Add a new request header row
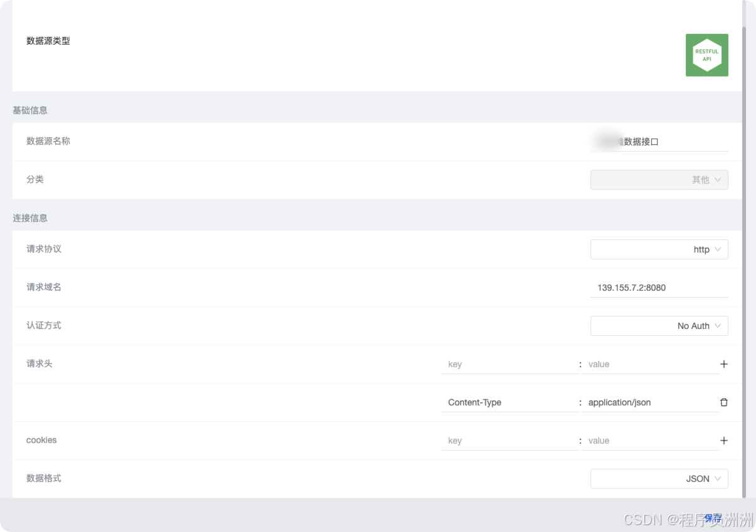756x532 pixels. [x=724, y=364]
